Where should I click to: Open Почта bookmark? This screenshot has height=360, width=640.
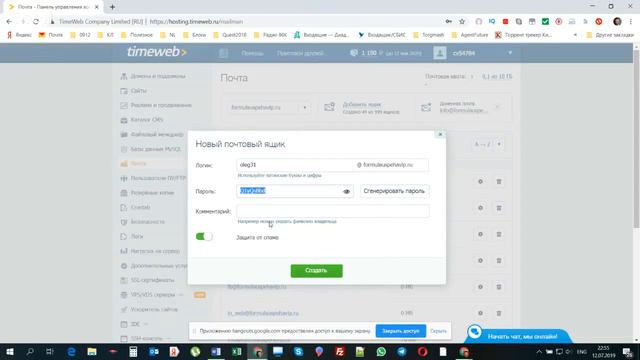click(x=51, y=35)
